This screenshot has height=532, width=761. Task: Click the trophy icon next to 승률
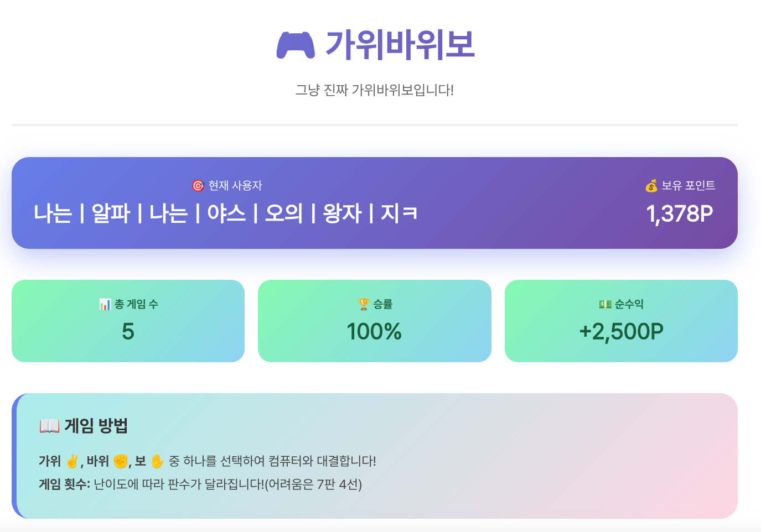pyautogui.click(x=364, y=304)
